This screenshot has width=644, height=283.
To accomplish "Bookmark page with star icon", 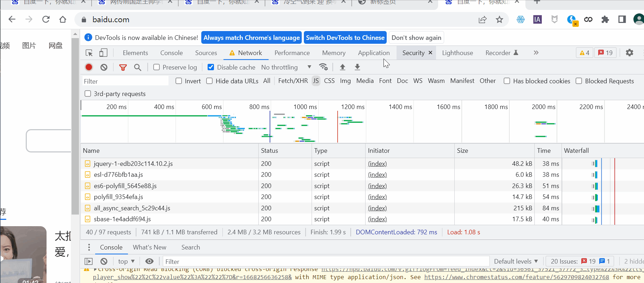I will tap(499, 20).
